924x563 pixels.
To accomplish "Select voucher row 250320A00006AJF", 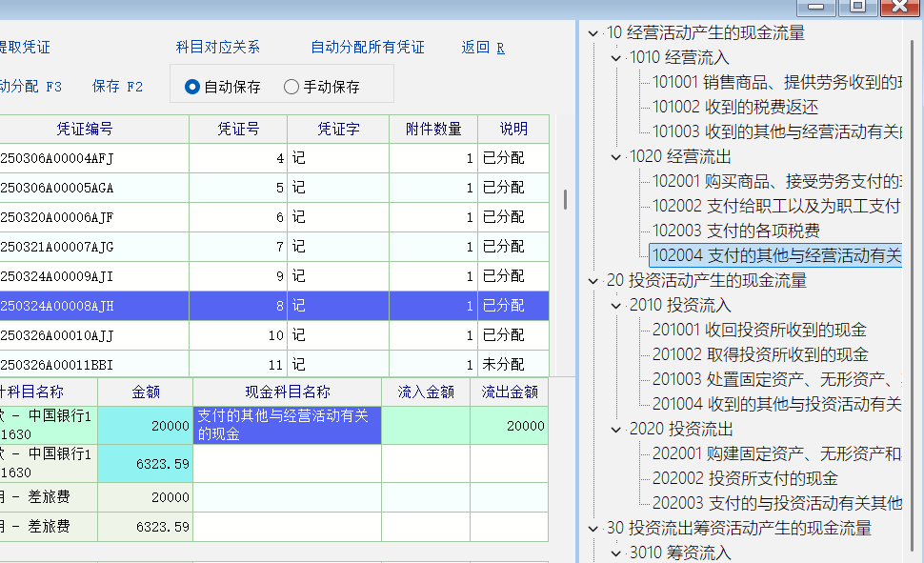I will point(274,217).
